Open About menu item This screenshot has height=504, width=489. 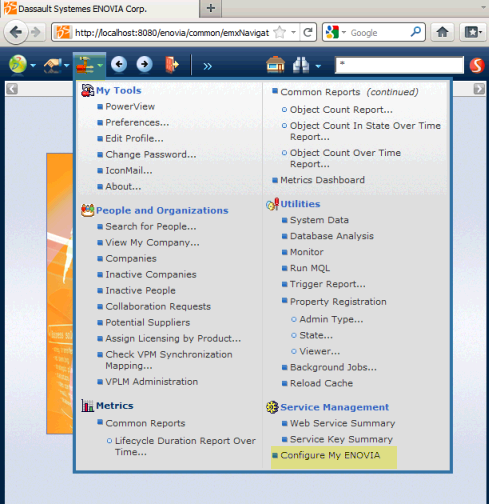pyautogui.click(x=123, y=186)
